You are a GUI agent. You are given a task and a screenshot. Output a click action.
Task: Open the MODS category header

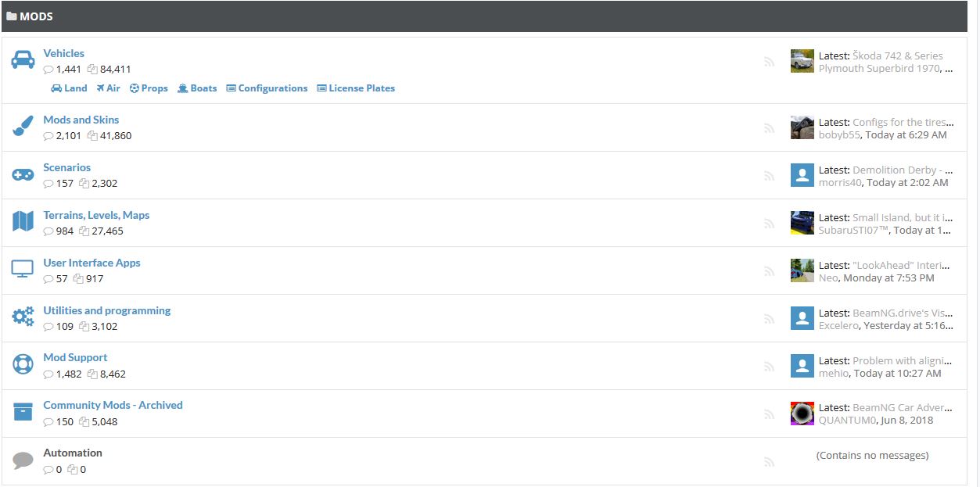pyautogui.click(x=36, y=16)
